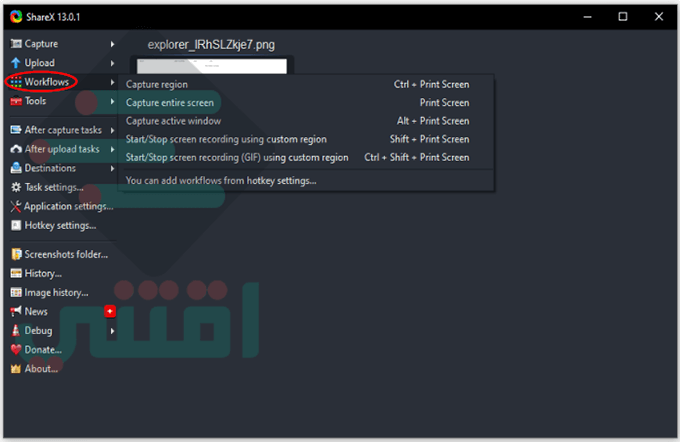This screenshot has height=442, width=680.
Task: Expand the After upload tasks arrow
Action: coord(112,149)
